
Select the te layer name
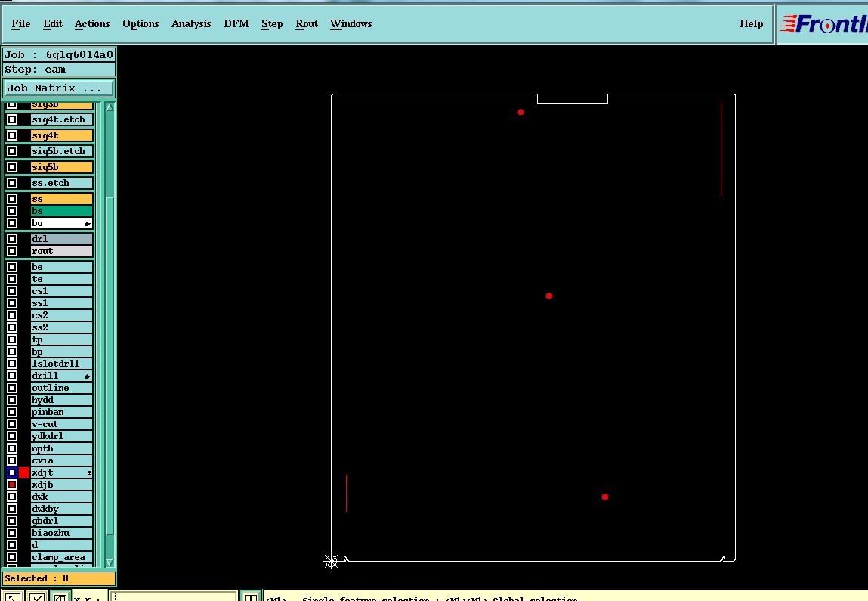point(61,279)
